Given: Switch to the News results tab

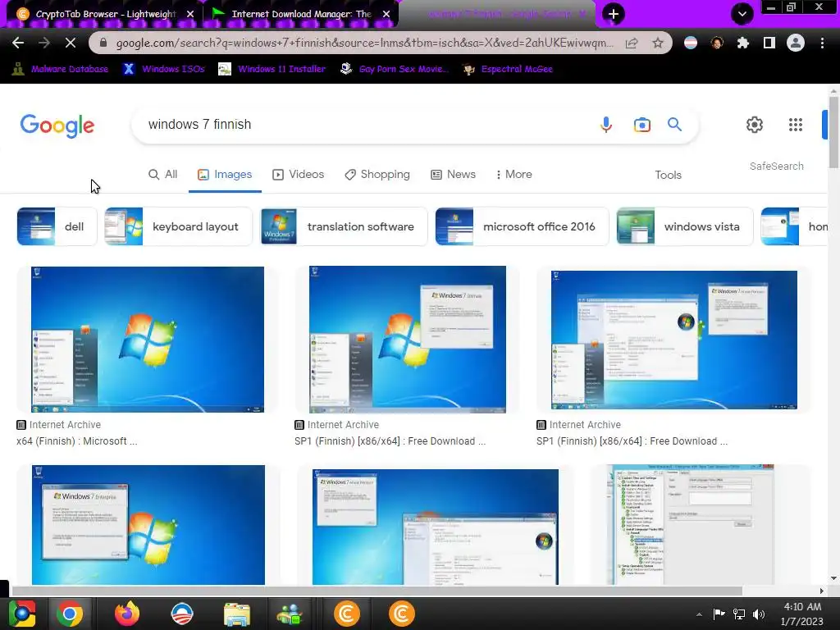Looking at the screenshot, I should tap(453, 175).
